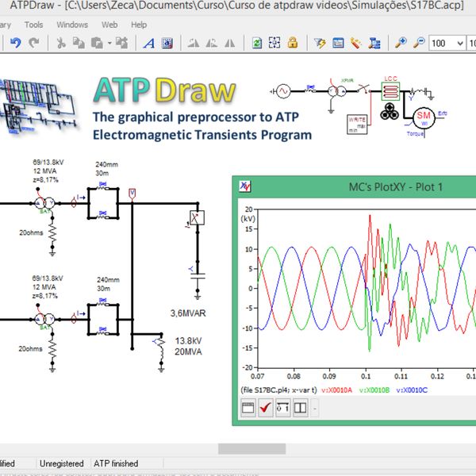Zoom in with the plus magnifier icon
The height and width of the screenshot is (476, 476).
[401, 43]
